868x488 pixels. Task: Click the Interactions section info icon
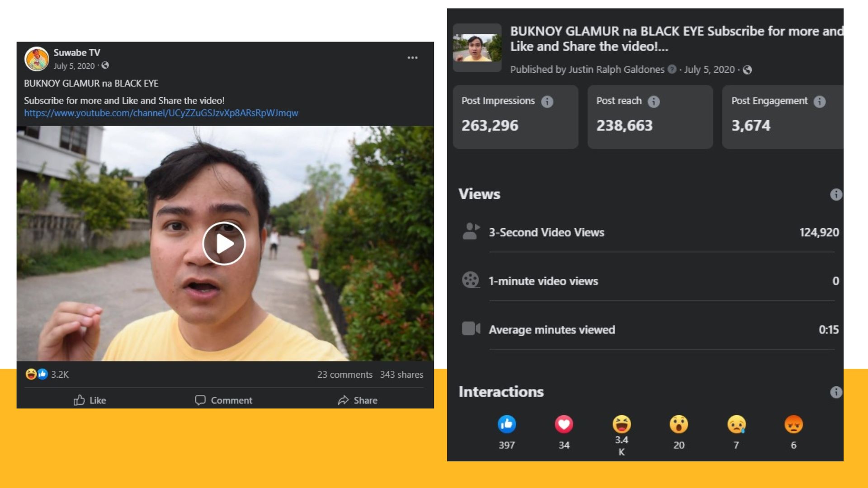pos(835,392)
